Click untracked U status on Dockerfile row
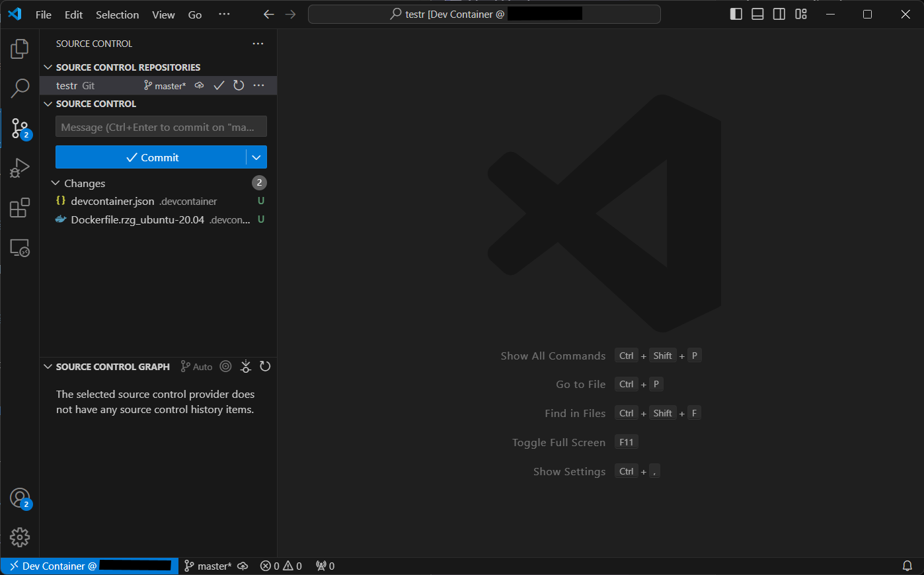Screen dimensions: 924x575 pyautogui.click(x=261, y=219)
